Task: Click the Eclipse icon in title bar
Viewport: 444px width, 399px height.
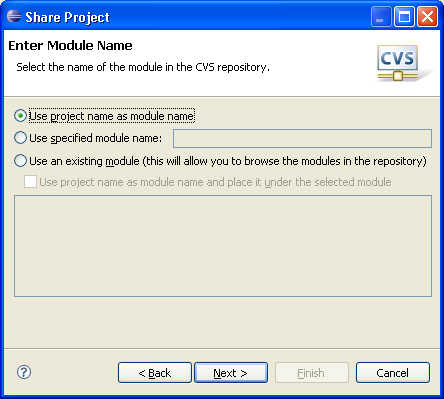Action: point(14,16)
